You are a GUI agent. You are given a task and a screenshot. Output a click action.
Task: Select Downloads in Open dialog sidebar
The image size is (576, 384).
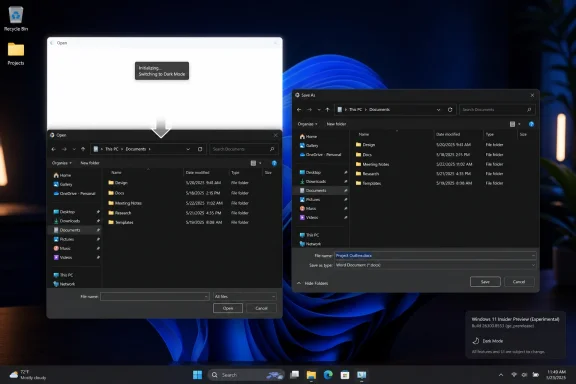pyautogui.click(x=67, y=221)
